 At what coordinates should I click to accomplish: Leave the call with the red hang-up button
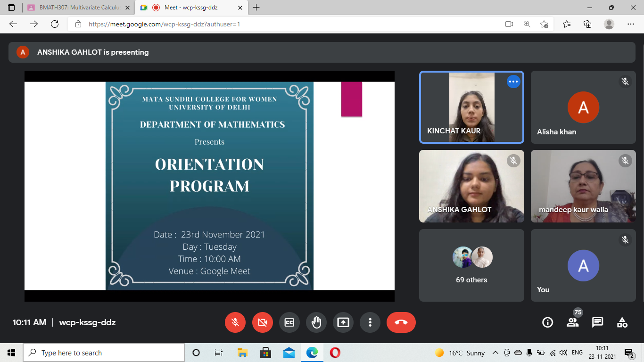[x=401, y=322]
